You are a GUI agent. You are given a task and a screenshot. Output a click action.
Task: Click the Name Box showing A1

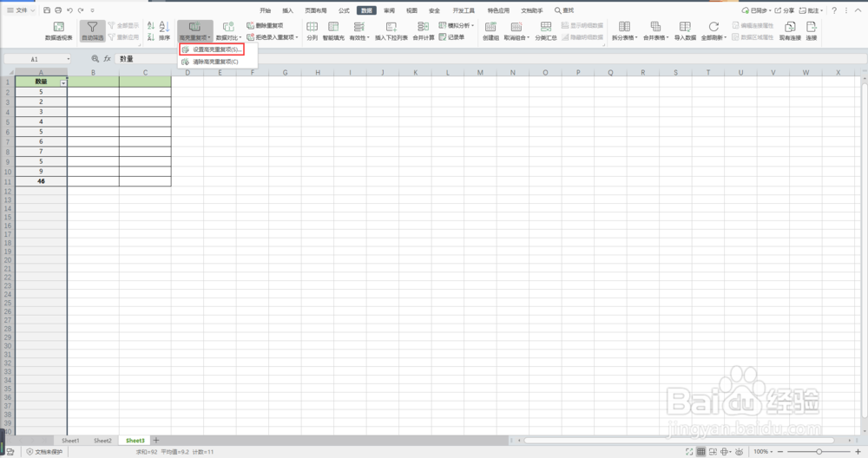click(37, 59)
